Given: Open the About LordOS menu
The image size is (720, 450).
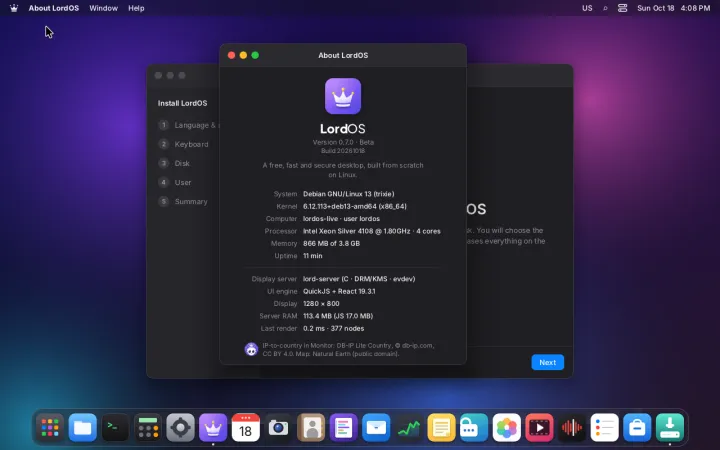Looking at the screenshot, I should [x=54, y=8].
